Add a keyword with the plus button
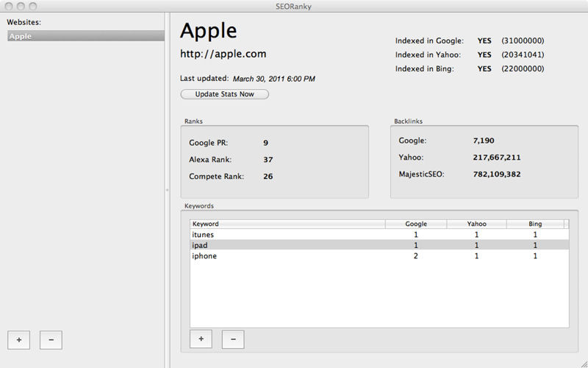This screenshot has height=368, width=588. pyautogui.click(x=201, y=339)
